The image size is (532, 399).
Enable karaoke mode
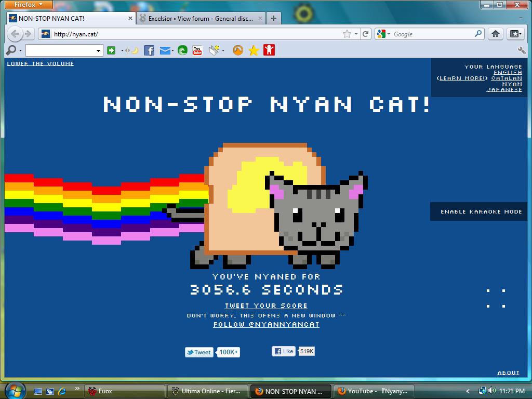pyautogui.click(x=481, y=212)
